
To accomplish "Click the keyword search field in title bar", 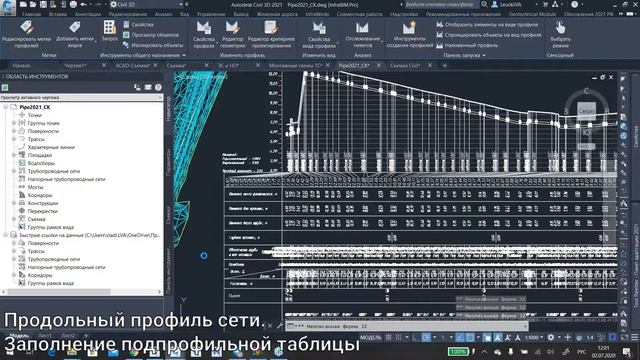I will 441,4.
